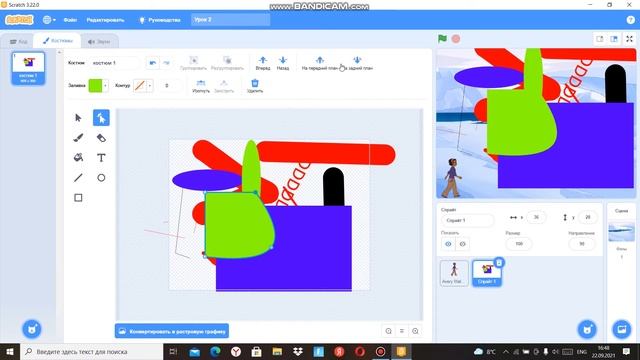Click the Choose a Costume button
Screen dimensions: 640x360
pyautogui.click(x=32, y=329)
